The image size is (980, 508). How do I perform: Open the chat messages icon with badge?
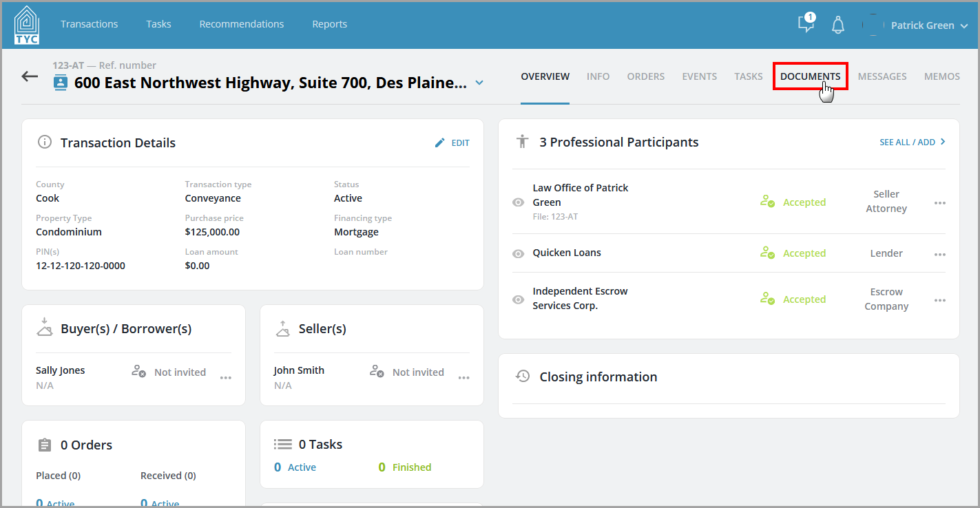[806, 23]
